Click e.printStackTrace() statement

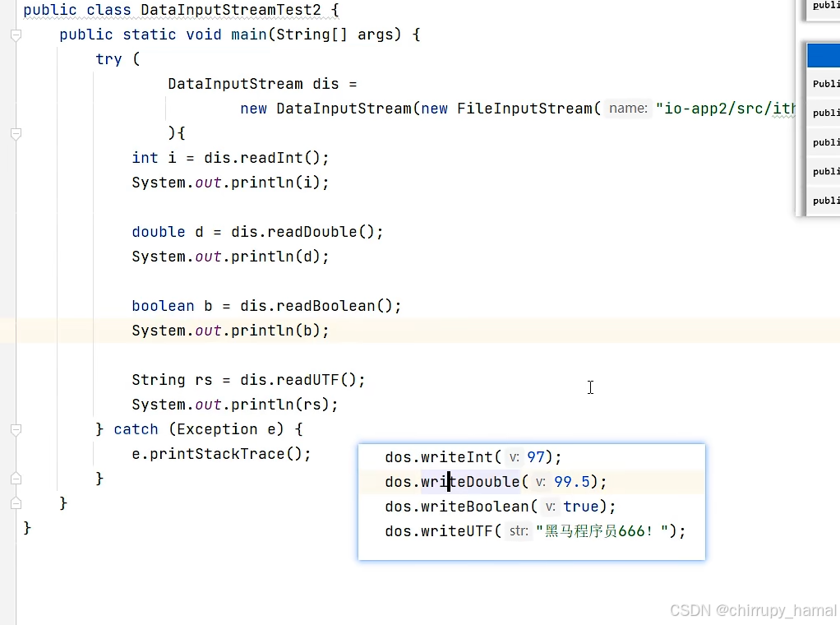pyautogui.click(x=221, y=454)
